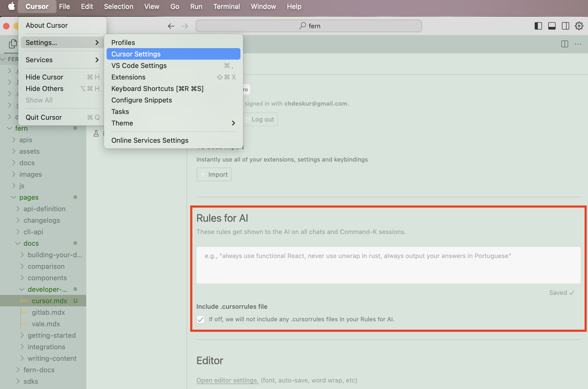Screen dimensions: 588x389
Task: Click the Explorer files icon in activity bar
Action: click(12, 44)
